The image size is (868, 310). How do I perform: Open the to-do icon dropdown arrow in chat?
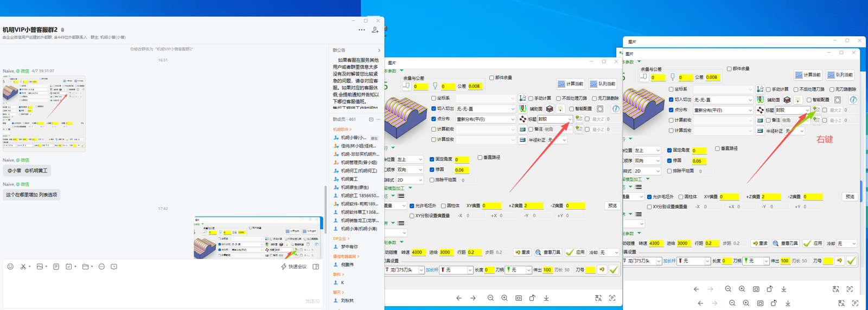[x=75, y=267]
